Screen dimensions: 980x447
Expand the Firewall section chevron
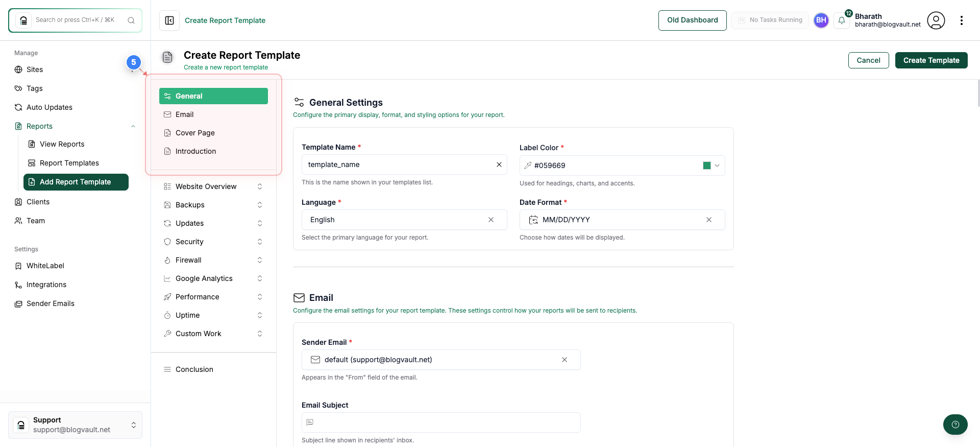point(260,260)
